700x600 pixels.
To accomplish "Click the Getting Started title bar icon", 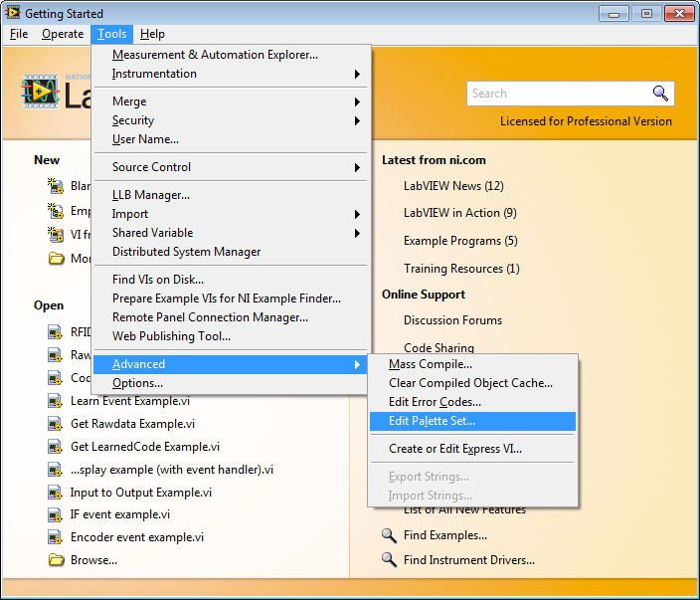I will 12,13.
